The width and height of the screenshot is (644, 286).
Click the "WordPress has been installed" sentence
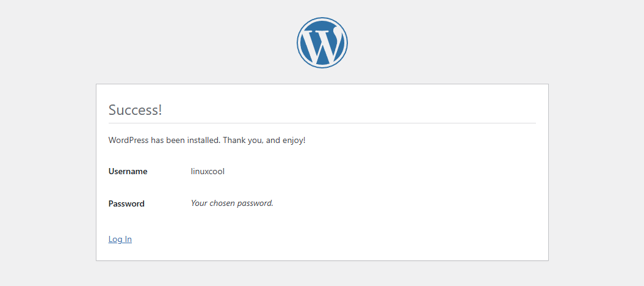point(206,141)
